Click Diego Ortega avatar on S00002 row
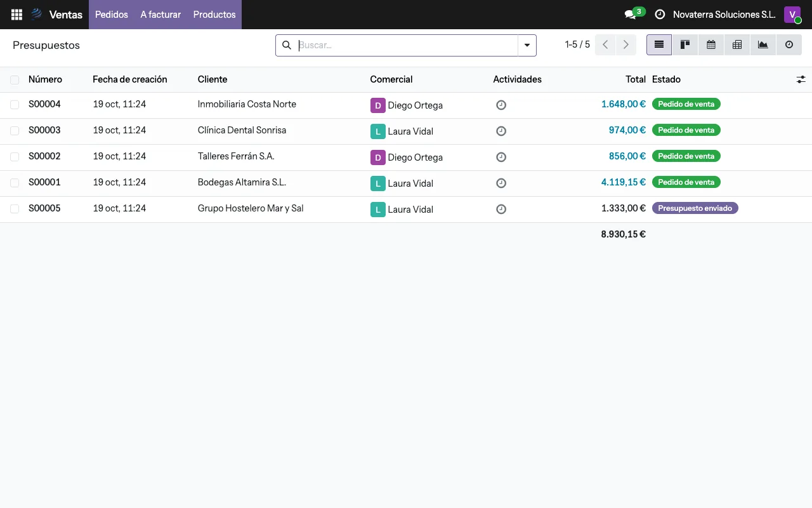The image size is (812, 508). 378,157
